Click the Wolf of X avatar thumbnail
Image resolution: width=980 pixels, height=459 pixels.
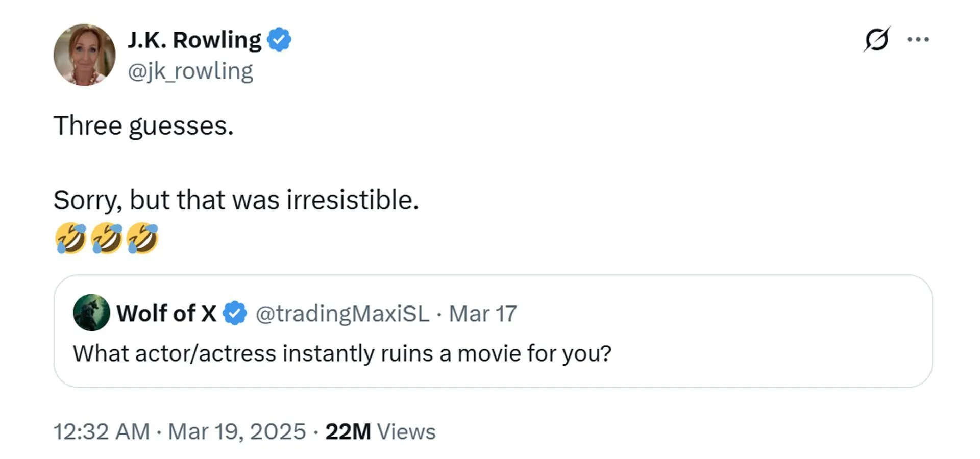[x=92, y=313]
